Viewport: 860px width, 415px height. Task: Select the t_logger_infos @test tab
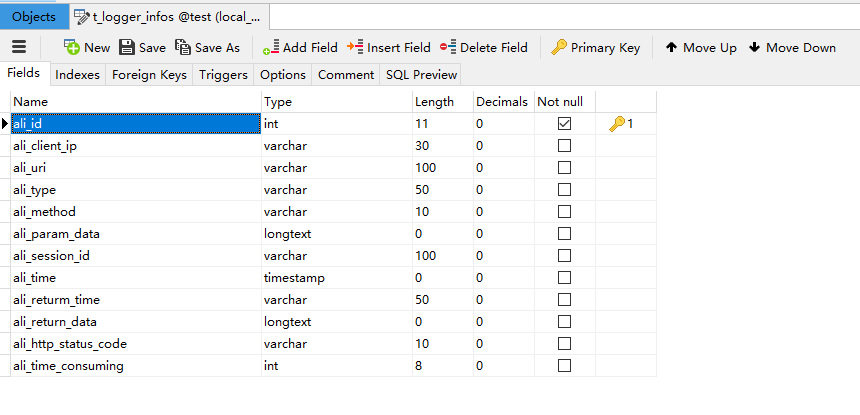pyautogui.click(x=169, y=17)
